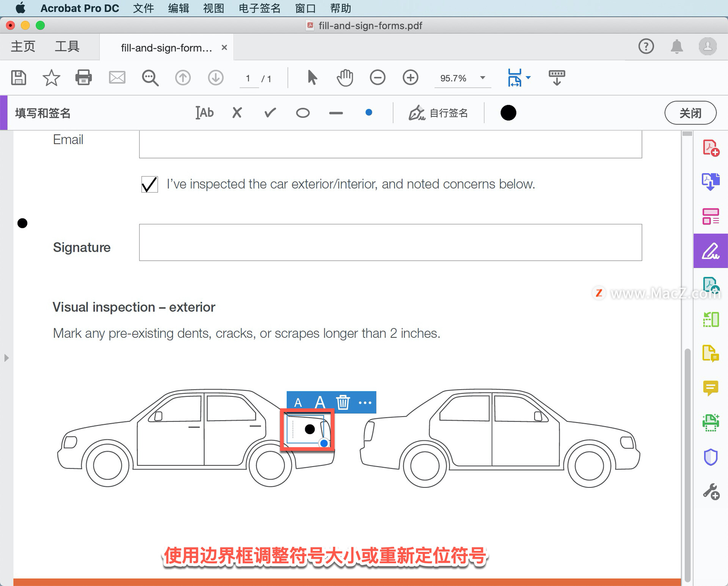Select the Circle tool
The height and width of the screenshot is (586, 728).
pos(303,113)
